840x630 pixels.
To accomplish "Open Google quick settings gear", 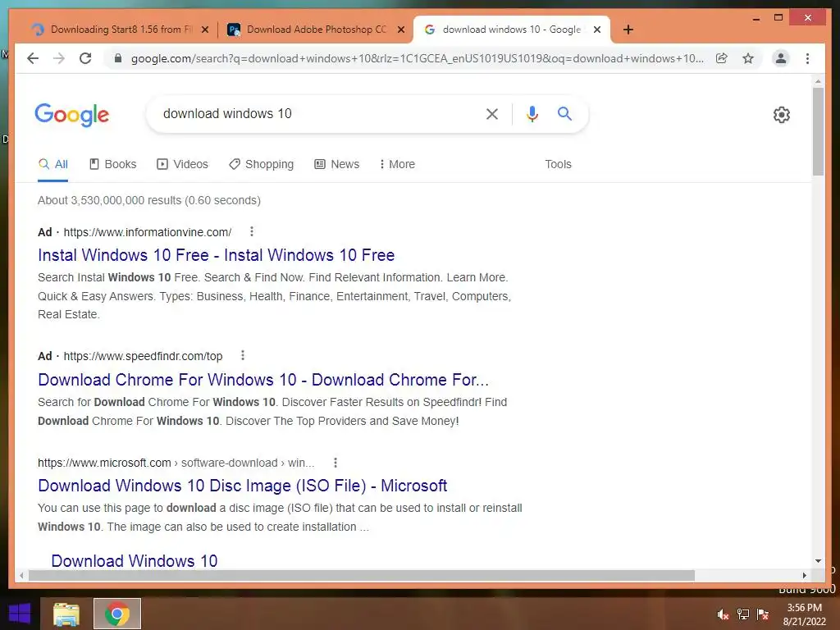I will (x=782, y=115).
